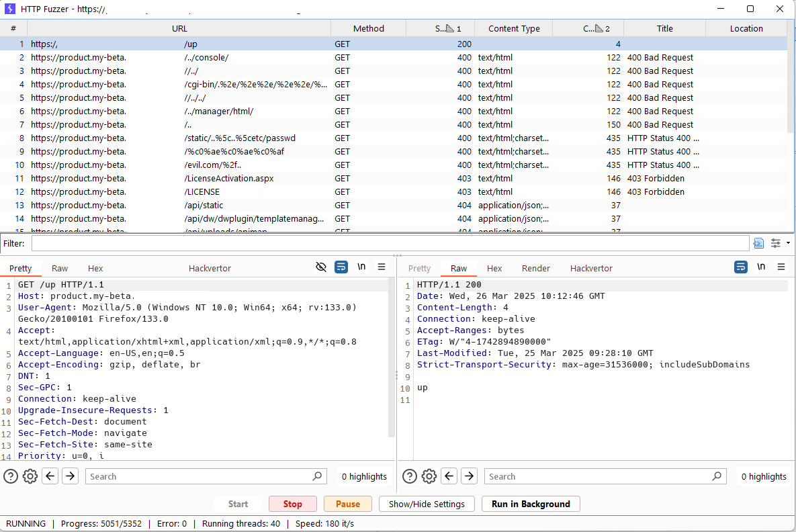Select row with /cgi-bin/ traversal URL
The height and width of the screenshot is (532, 796).
394,84
